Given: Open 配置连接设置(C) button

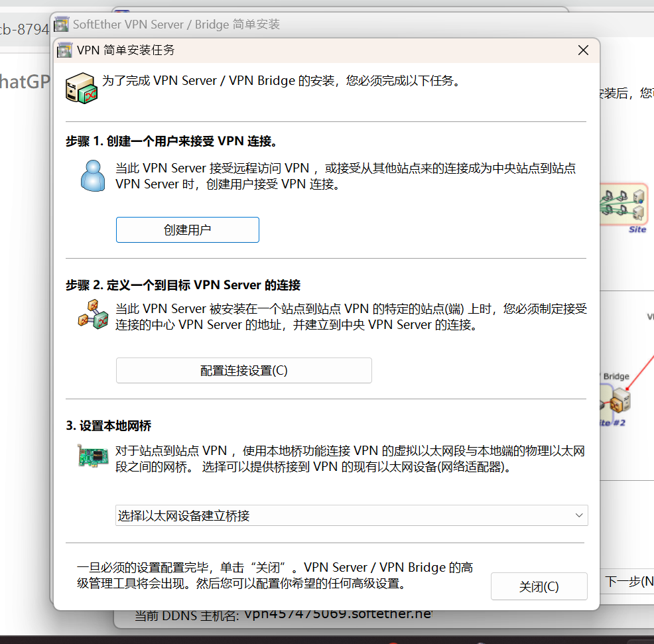Looking at the screenshot, I should tap(243, 370).
